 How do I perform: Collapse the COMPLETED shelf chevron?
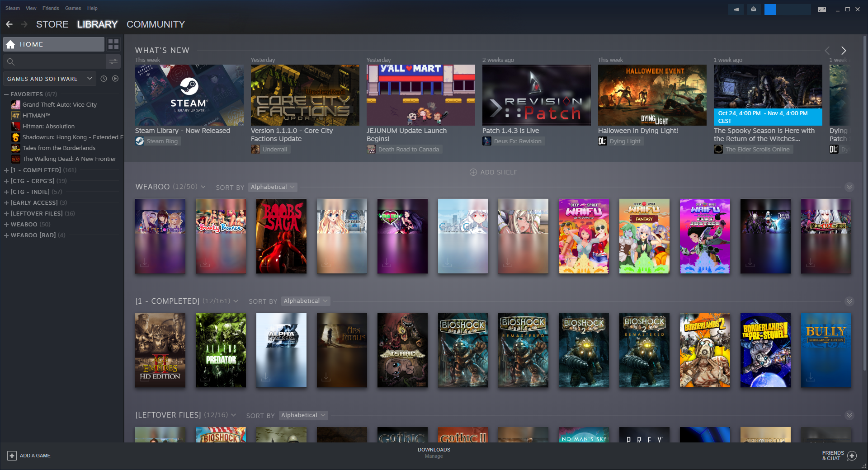(849, 301)
